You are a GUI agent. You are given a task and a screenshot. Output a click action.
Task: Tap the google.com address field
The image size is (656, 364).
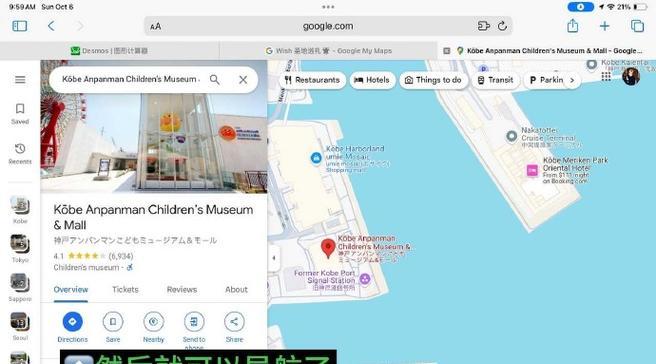tap(328, 26)
